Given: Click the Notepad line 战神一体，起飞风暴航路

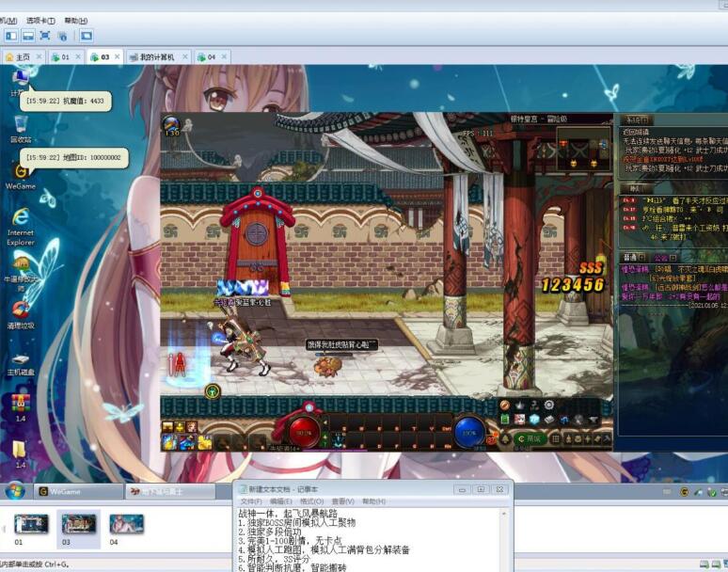Looking at the screenshot, I should coord(288,514).
